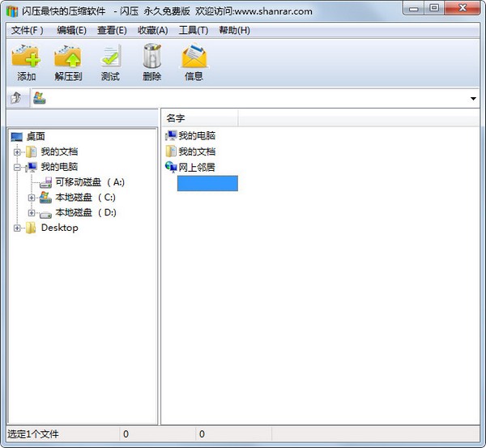Image resolution: width=486 pixels, height=448 pixels.
Task: Open the 文件(F) menu
Action: [x=28, y=31]
